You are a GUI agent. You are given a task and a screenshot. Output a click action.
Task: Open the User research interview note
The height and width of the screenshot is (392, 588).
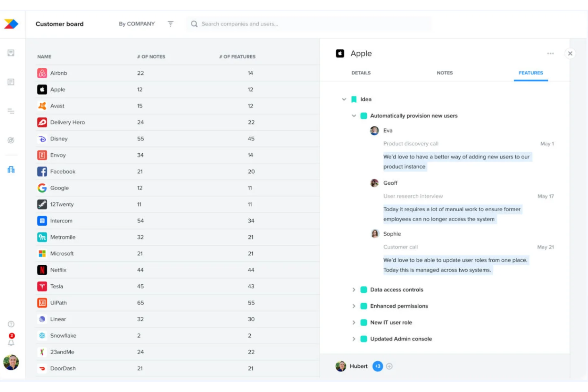pyautogui.click(x=413, y=196)
